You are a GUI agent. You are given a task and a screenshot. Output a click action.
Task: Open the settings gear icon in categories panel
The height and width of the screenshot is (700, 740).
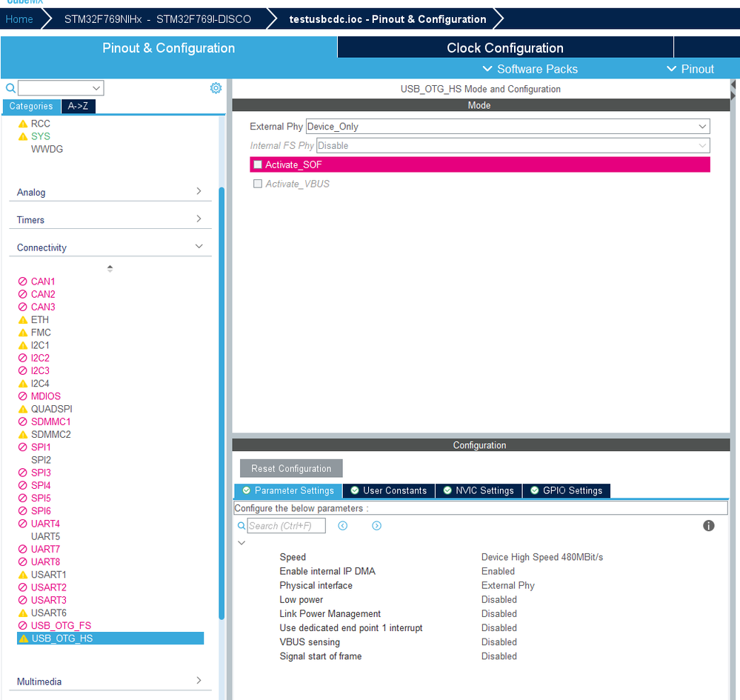[x=216, y=88]
